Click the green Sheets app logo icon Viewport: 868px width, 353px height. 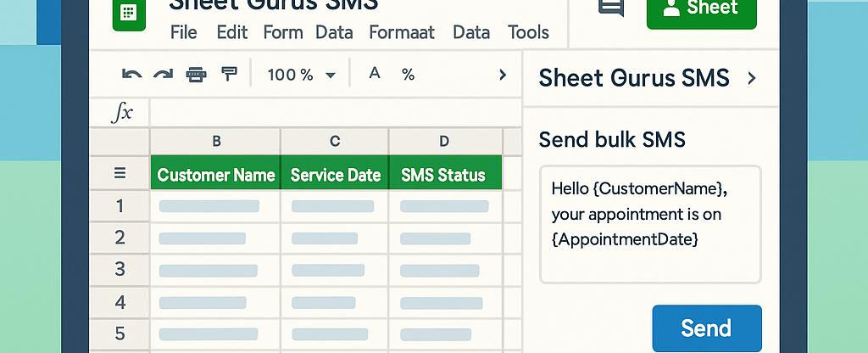[129, 15]
